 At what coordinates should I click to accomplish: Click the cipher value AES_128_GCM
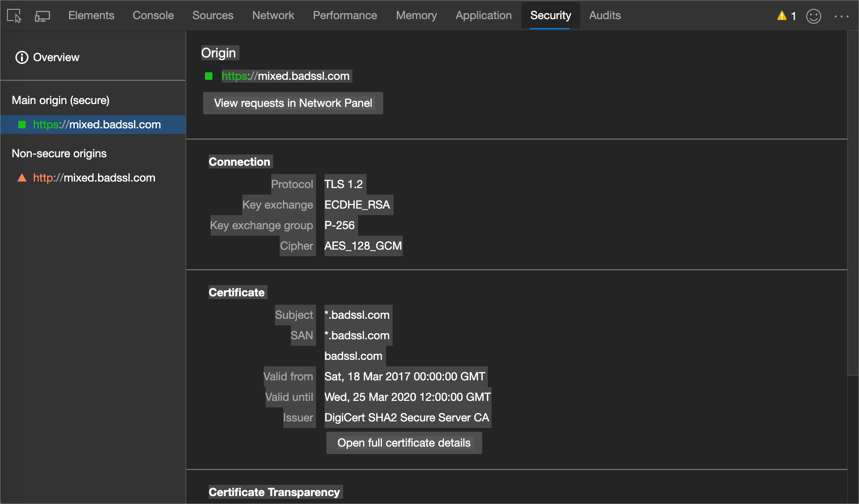(363, 246)
